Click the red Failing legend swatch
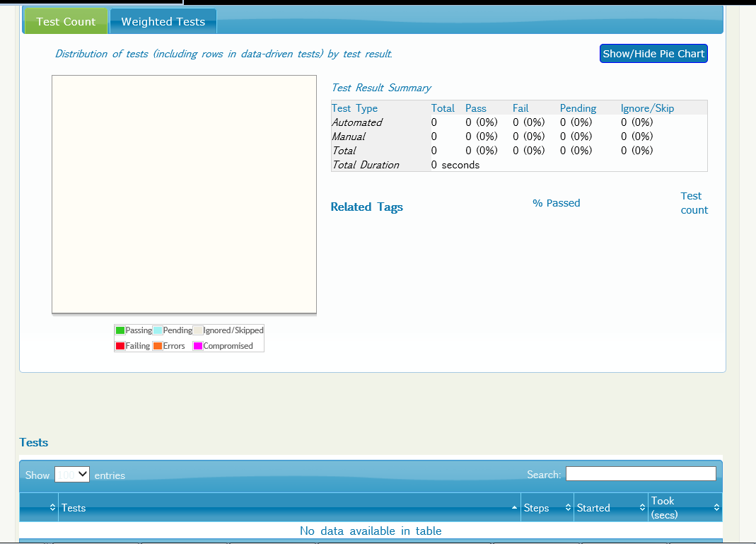The width and height of the screenshot is (756, 544). point(121,345)
